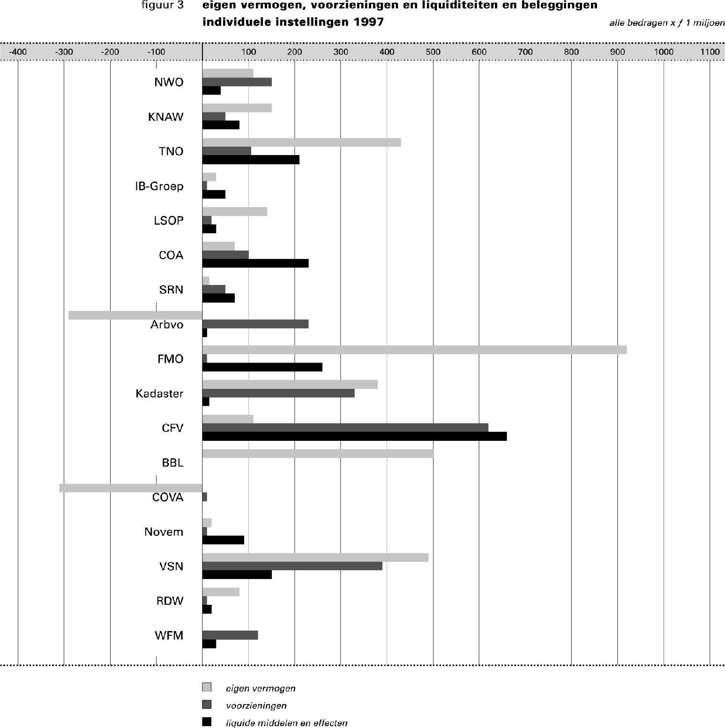This screenshot has width=725, height=728.
Task: Toggle the liquide middelen en effecten legend entry
Action: 286,722
